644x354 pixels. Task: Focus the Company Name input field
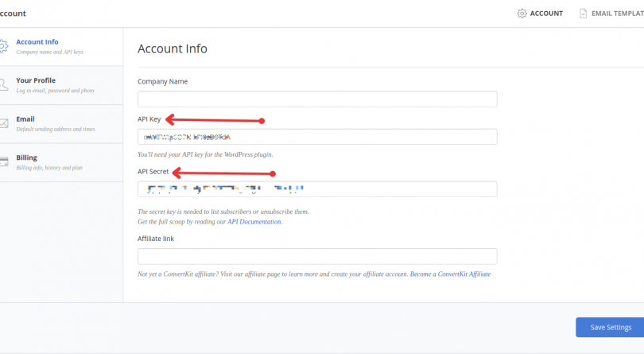[x=317, y=99]
